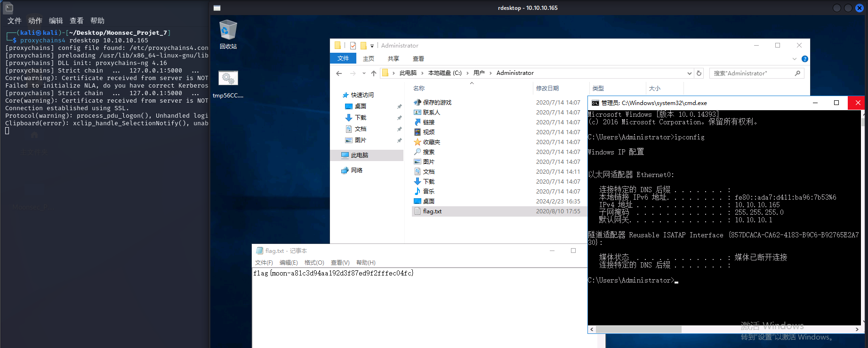Open Notepad 格式(O) menu

[314, 263]
